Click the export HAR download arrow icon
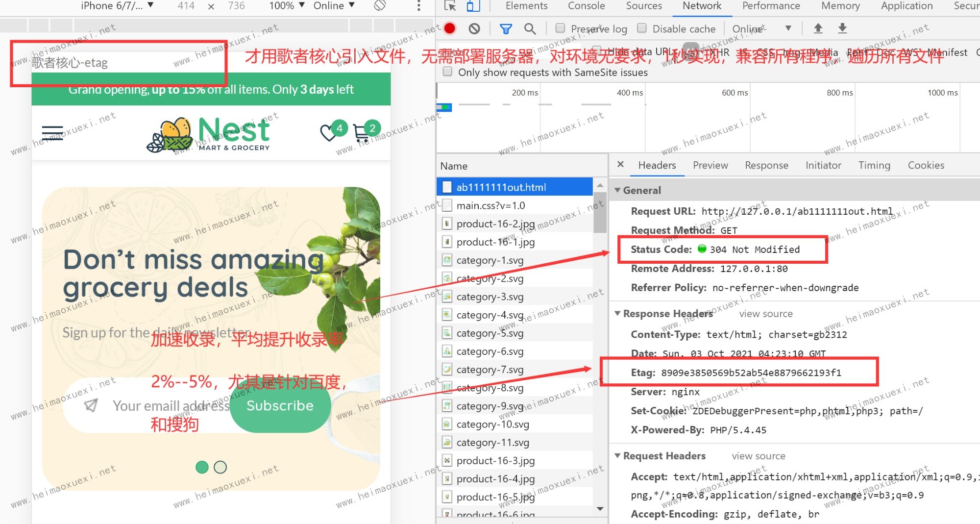The width and height of the screenshot is (980, 524). click(x=842, y=28)
